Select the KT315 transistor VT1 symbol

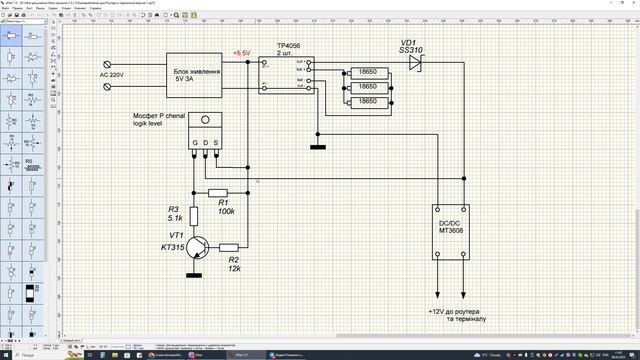pos(197,247)
